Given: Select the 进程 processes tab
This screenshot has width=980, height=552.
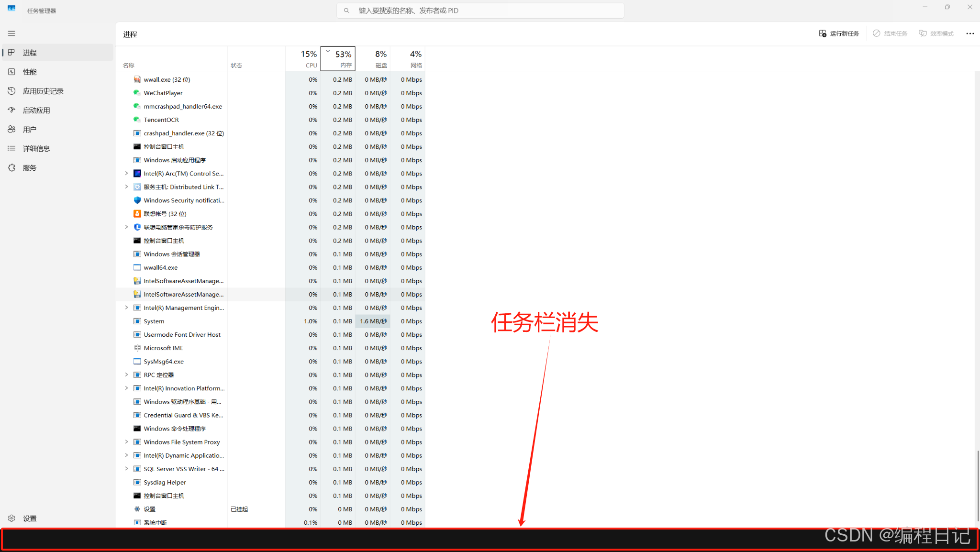Looking at the screenshot, I should click(x=29, y=53).
